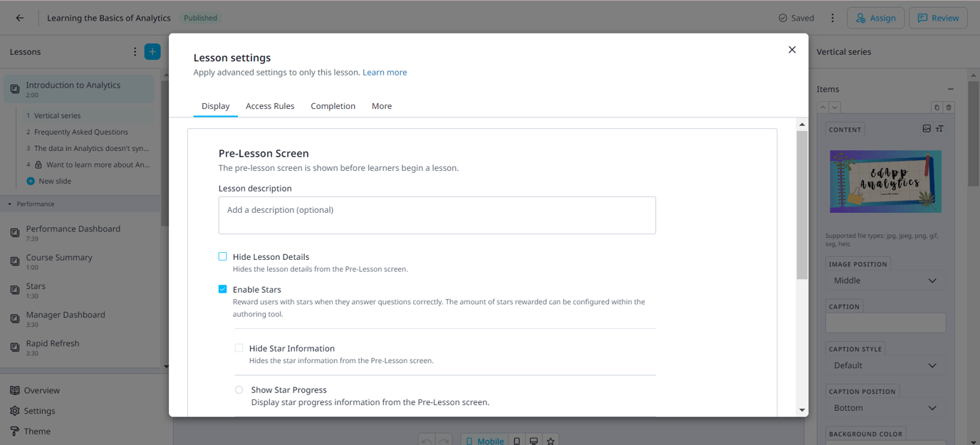
Task: Click the text format icon next to CONTENT
Action: pos(939,129)
